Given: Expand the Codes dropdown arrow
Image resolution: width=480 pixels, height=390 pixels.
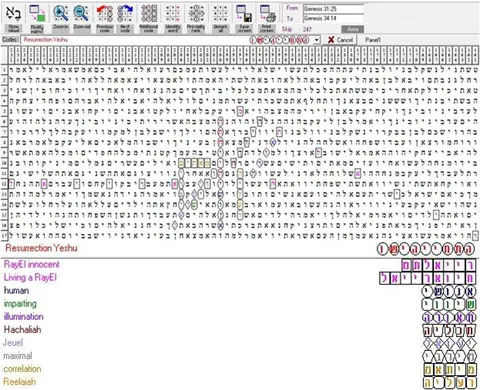Looking at the screenshot, I should [317, 40].
